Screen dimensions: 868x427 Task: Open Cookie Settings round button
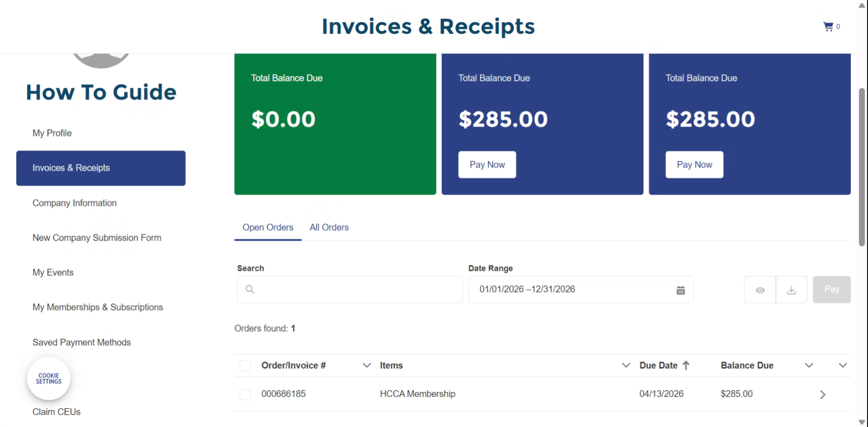49,378
